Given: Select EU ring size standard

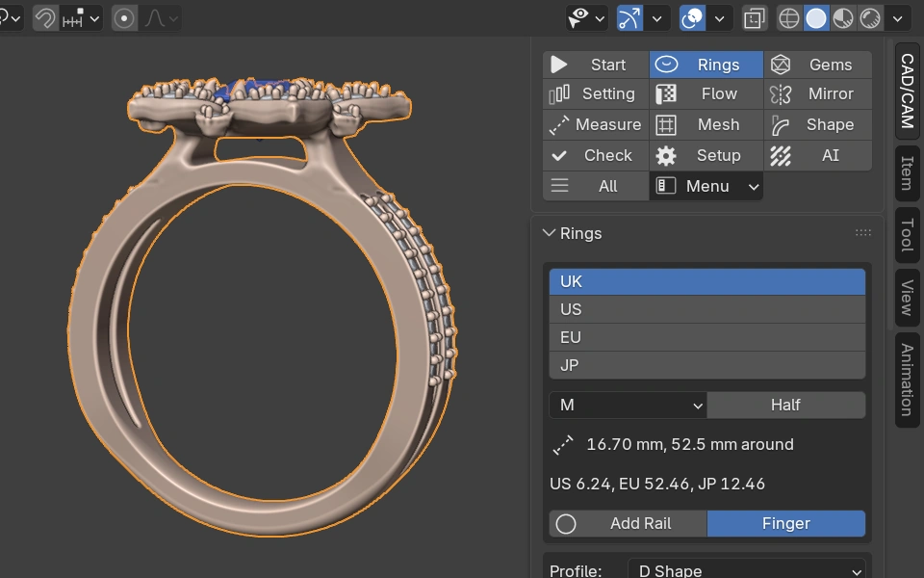Looking at the screenshot, I should pos(707,337).
